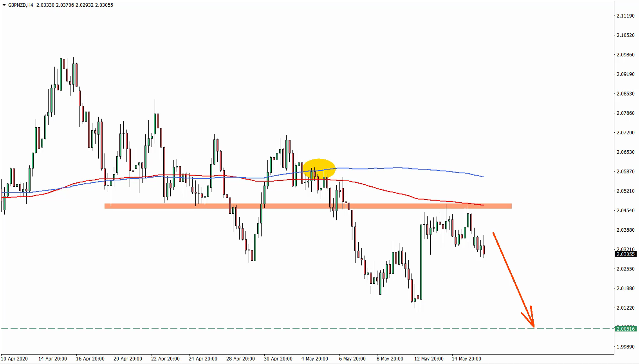Click the 12 May 20:00 time label
639x364 pixels.
[x=429, y=359]
